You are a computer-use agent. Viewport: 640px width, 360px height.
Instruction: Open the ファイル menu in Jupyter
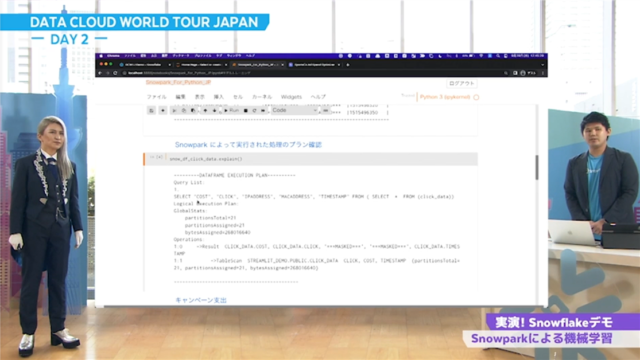[x=157, y=97]
